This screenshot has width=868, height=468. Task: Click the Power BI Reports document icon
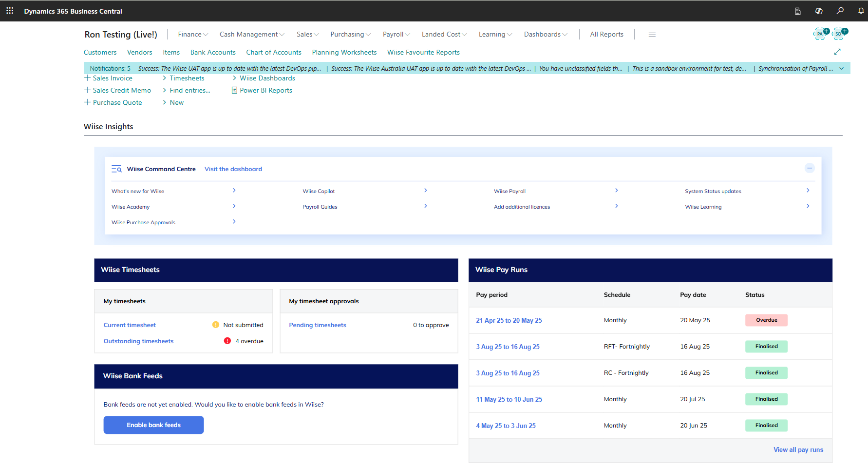234,90
